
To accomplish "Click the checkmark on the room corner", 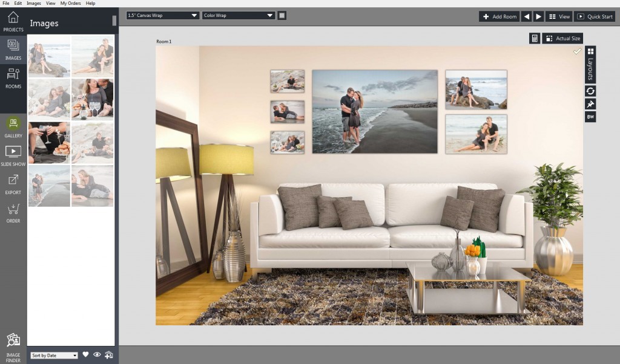I will click(x=577, y=51).
